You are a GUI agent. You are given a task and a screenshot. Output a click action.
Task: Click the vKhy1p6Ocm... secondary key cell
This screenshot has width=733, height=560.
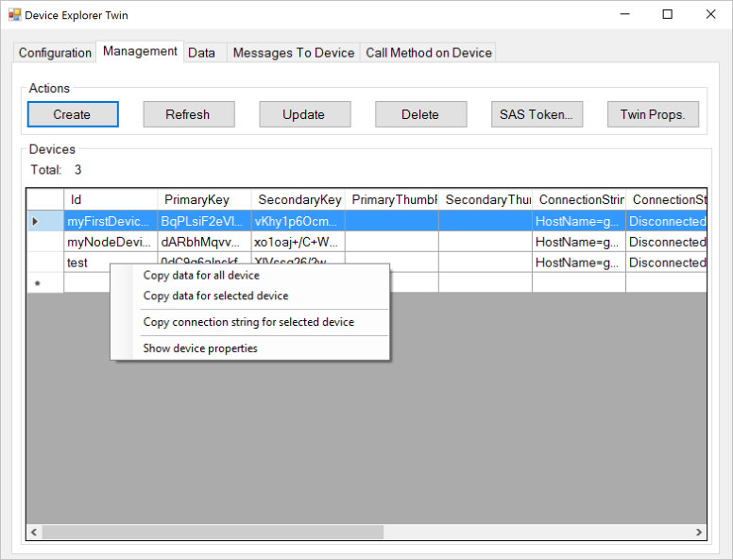pos(298,221)
